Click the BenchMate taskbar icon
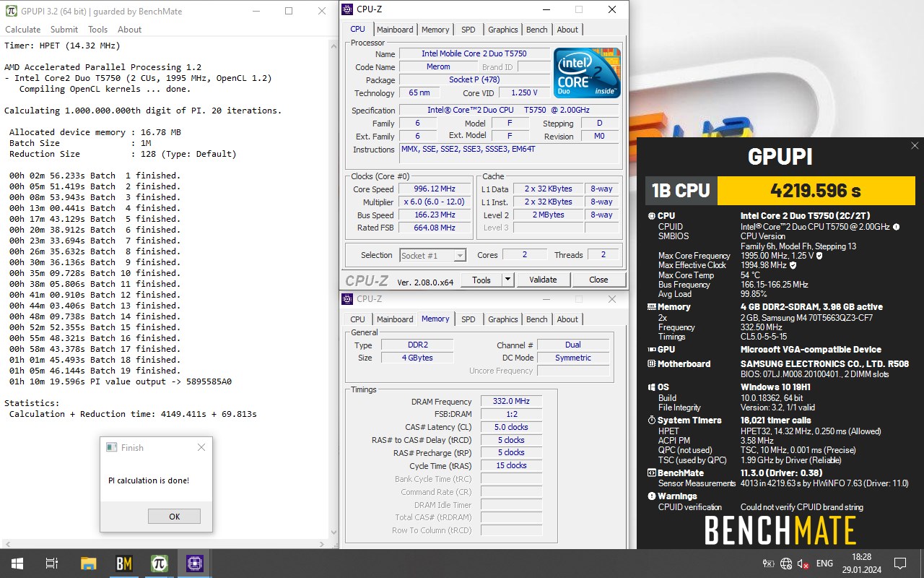 pos(124,564)
